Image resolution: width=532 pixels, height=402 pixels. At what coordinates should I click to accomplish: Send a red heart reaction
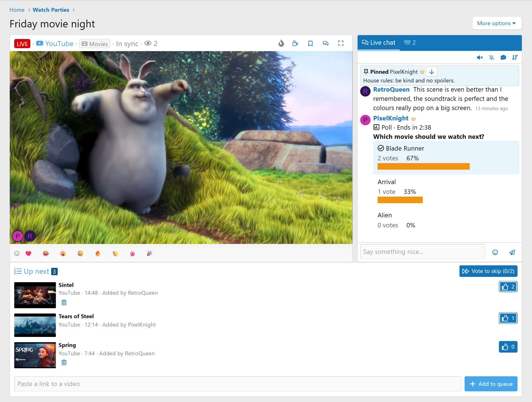tap(28, 253)
